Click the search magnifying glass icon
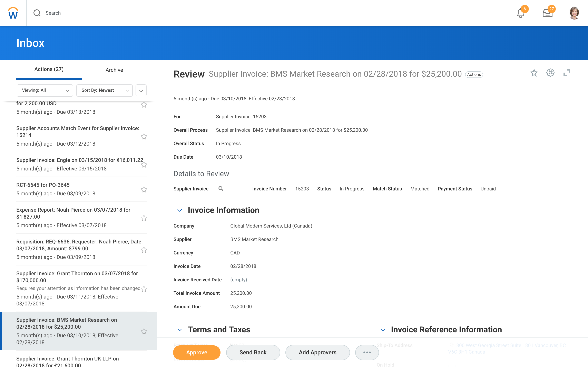The width and height of the screenshot is (588, 367). pos(37,13)
